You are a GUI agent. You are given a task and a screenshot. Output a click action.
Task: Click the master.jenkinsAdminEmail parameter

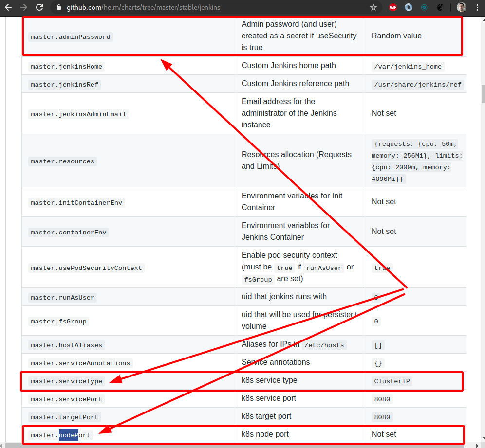pyautogui.click(x=78, y=114)
